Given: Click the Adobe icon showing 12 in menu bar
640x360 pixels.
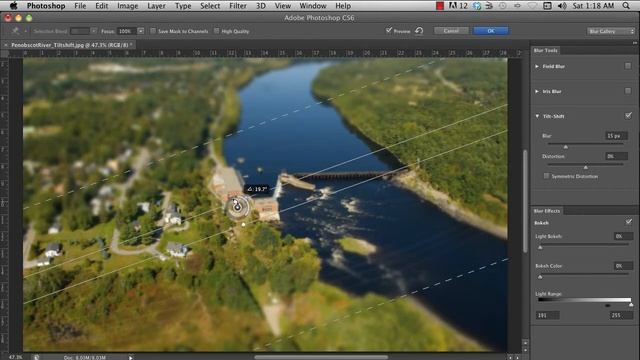Looking at the screenshot, I should pos(458,6).
